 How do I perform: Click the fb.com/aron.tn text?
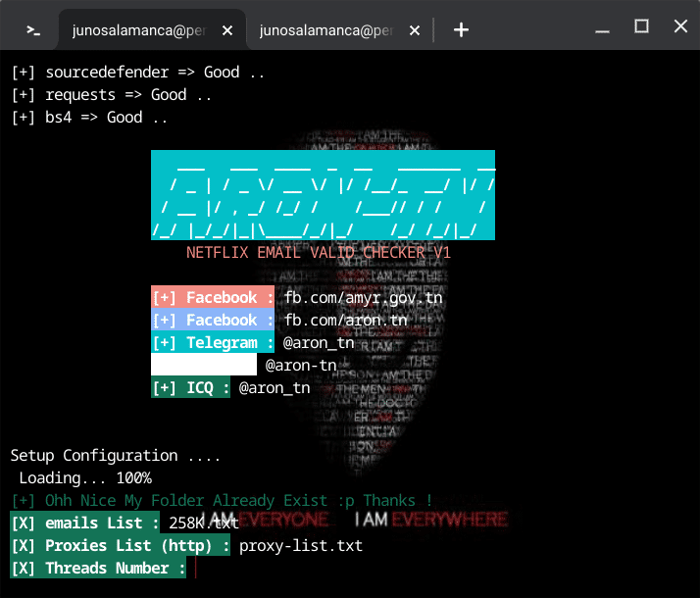click(345, 320)
